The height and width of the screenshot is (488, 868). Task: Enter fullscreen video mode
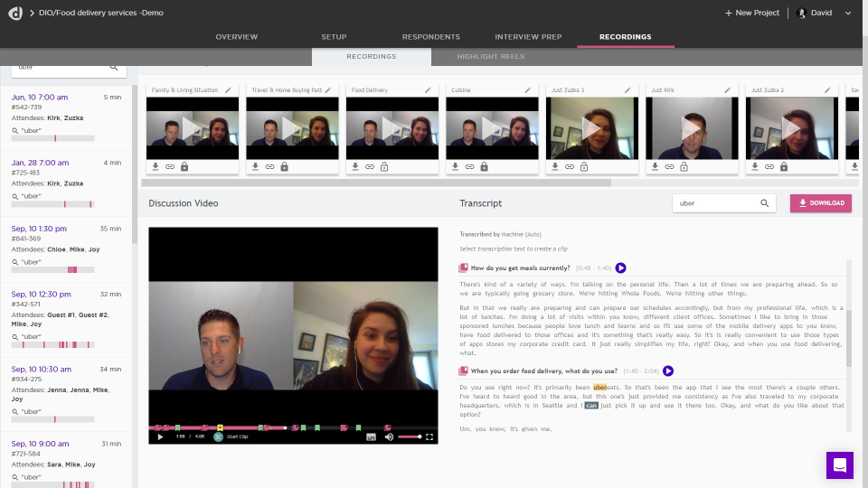pos(429,437)
